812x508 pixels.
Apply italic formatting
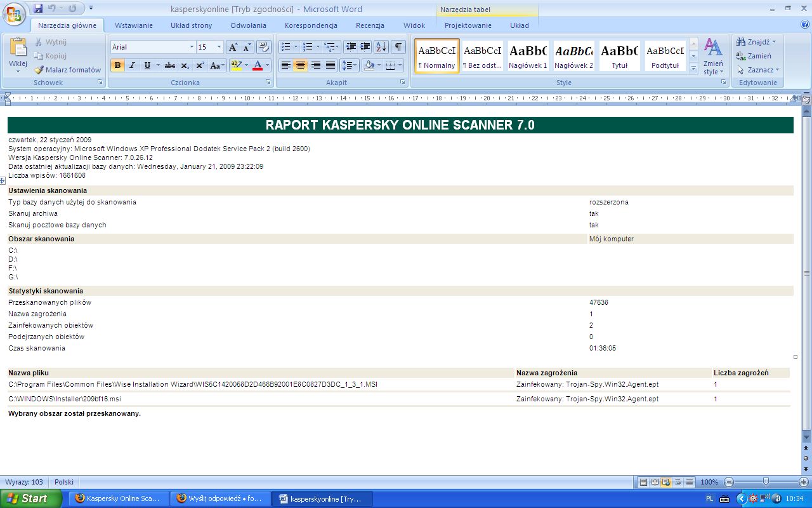pyautogui.click(x=131, y=65)
